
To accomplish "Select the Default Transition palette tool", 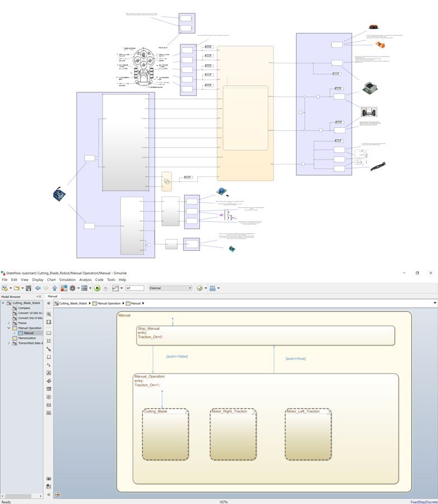I will coord(49,349).
